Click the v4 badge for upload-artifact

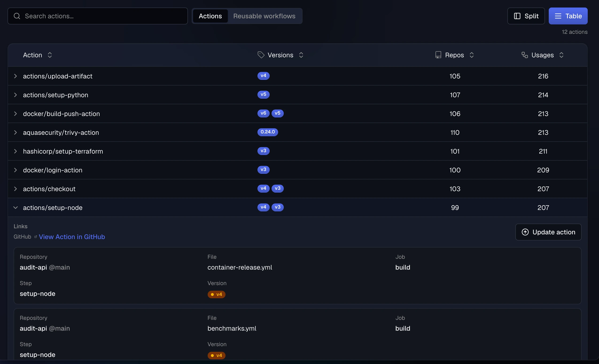pos(263,76)
